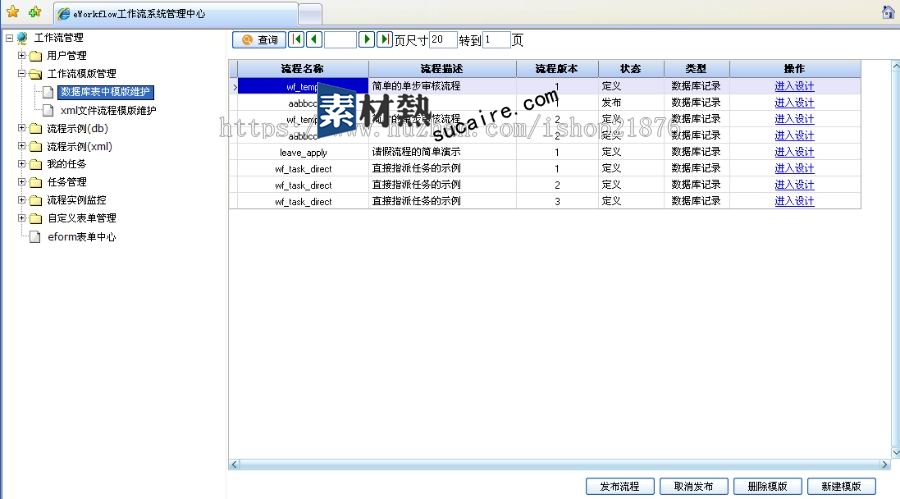Expand the 用户管理 tree node
The image size is (900, 499).
(21, 56)
